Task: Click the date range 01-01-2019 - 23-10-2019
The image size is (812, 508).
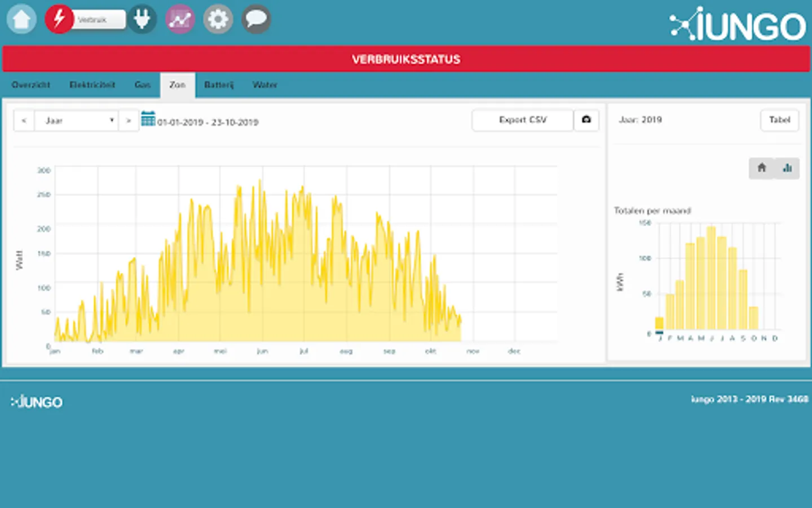Action: pyautogui.click(x=208, y=122)
